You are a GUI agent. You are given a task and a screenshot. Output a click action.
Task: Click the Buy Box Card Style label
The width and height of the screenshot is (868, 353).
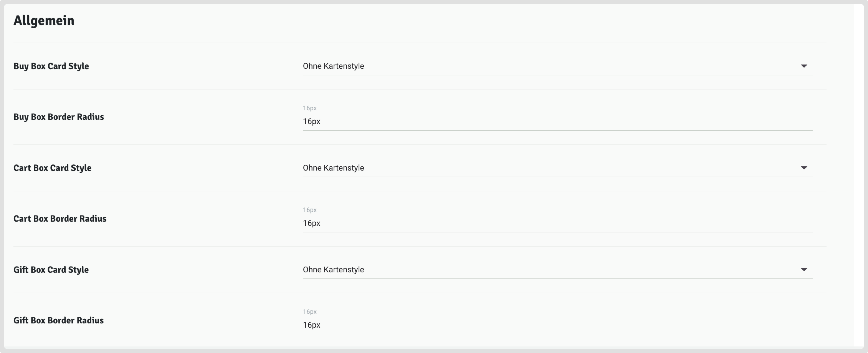point(51,66)
